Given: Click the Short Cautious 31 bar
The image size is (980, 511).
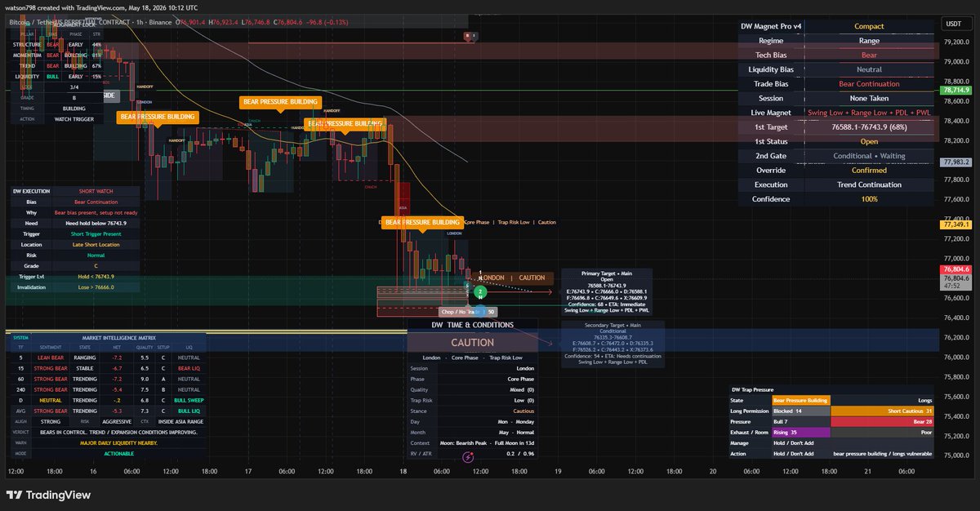Looking at the screenshot, I should tap(883, 411).
